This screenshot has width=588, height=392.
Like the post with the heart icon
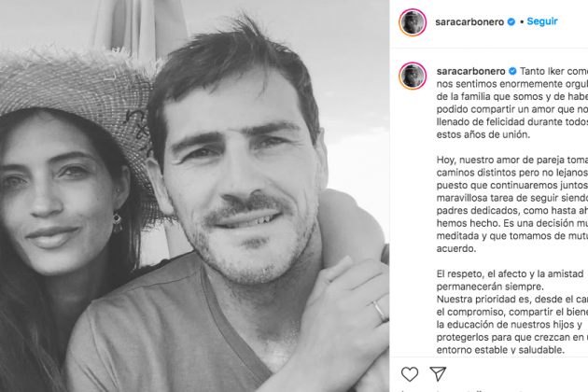pyautogui.click(x=410, y=374)
